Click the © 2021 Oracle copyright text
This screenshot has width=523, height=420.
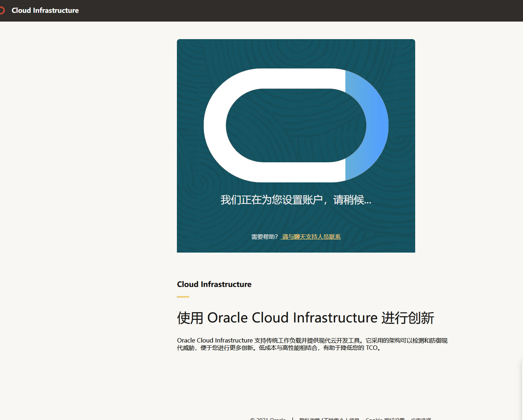click(x=268, y=419)
